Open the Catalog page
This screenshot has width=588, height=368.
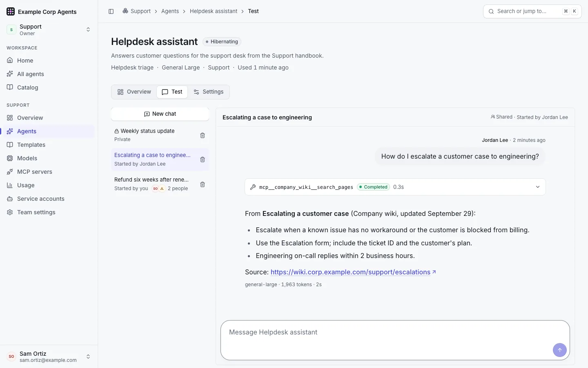point(49,88)
